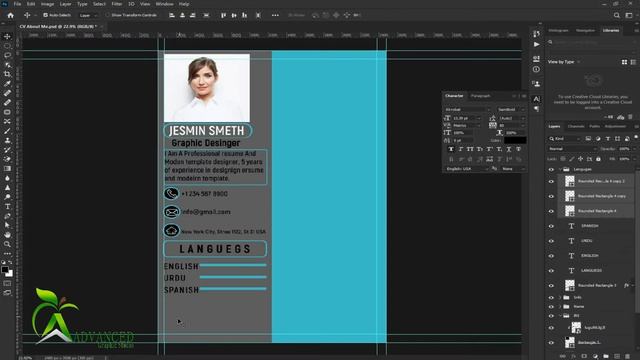
Task: Click the Search icon at top right
Action: [x=617, y=15]
